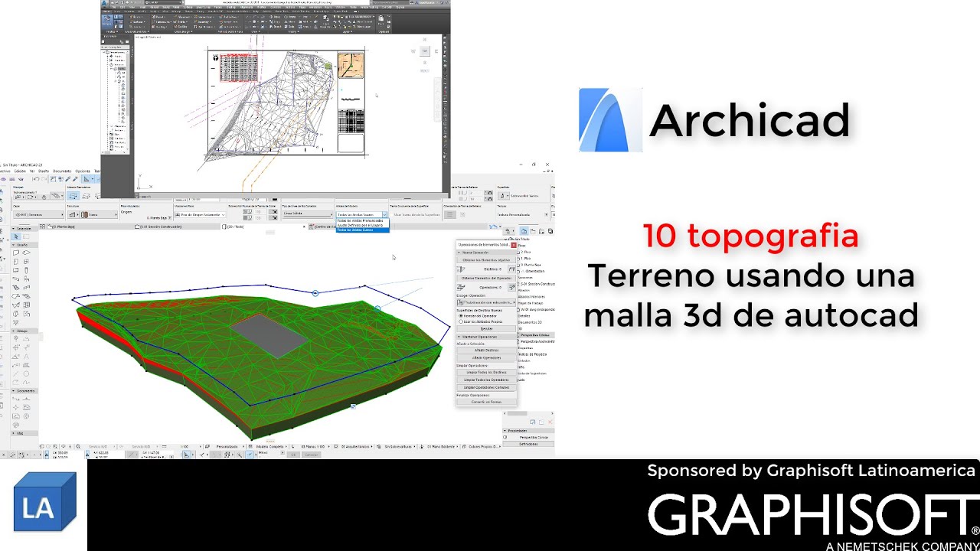This screenshot has width=980, height=551.
Task: Select 'Perspectiva Cónica' in Navigator tree
Action: (535, 335)
